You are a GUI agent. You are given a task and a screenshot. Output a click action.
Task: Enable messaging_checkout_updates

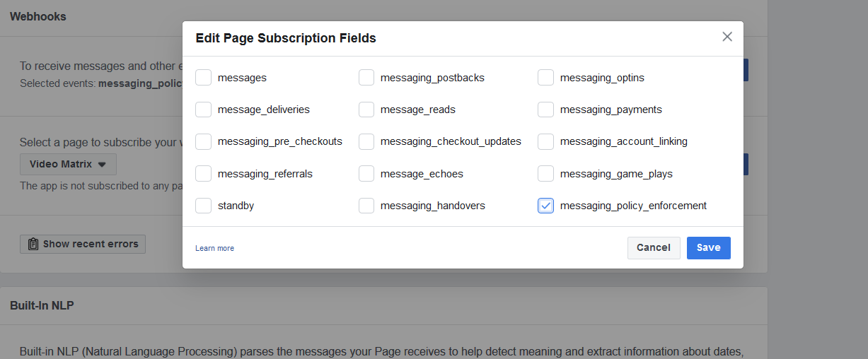coord(366,141)
